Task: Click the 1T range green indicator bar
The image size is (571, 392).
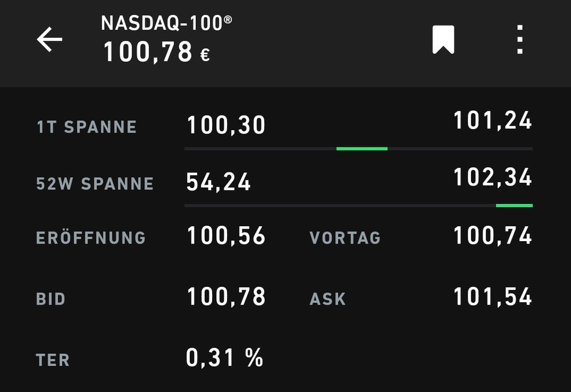Action: click(x=362, y=149)
